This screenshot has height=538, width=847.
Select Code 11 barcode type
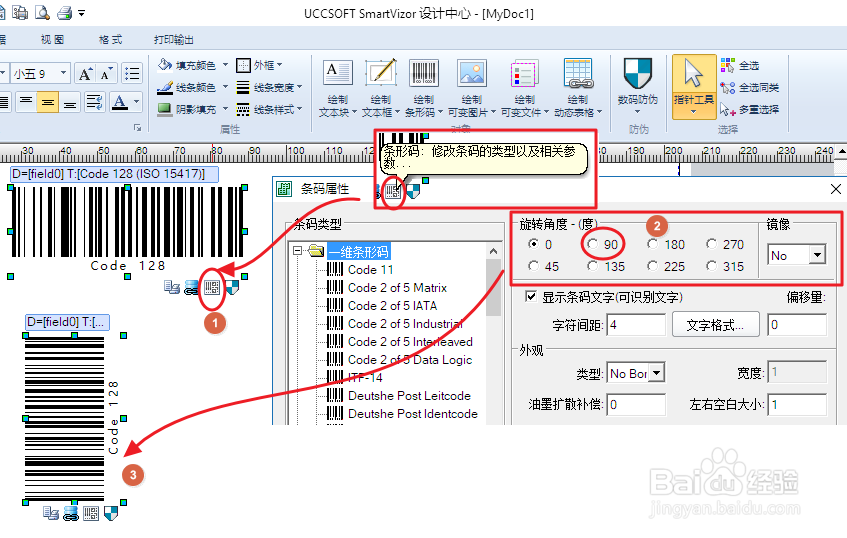pos(371,270)
